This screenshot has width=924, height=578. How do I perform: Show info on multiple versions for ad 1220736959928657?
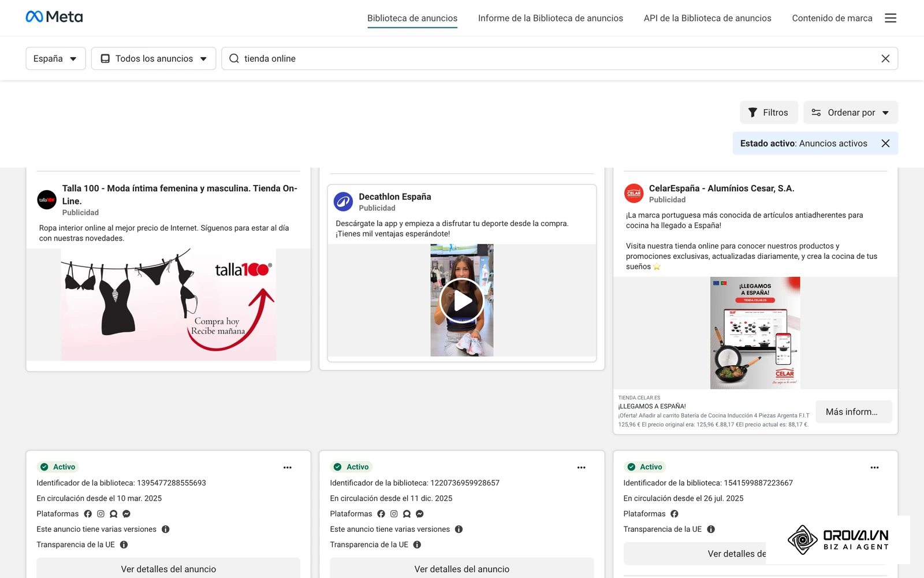[x=459, y=529]
